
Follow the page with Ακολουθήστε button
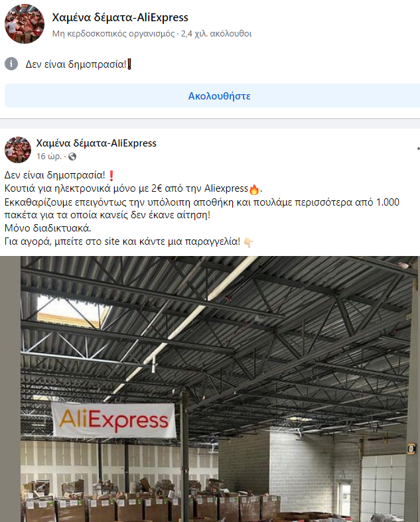click(212, 96)
